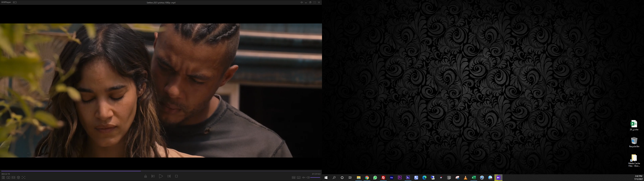Image resolution: width=644 pixels, height=181 pixels.
Task: Toggle HW hardware acceleration
Action: (x=293, y=177)
